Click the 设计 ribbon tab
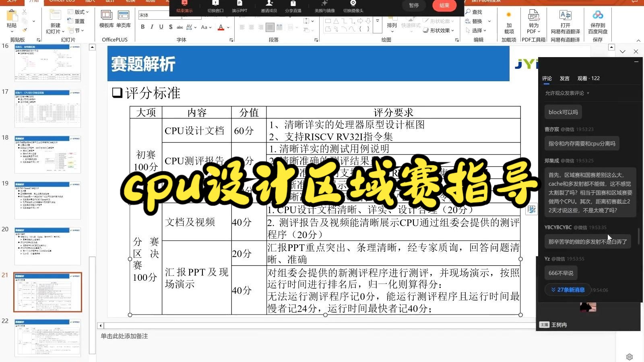 110,1
